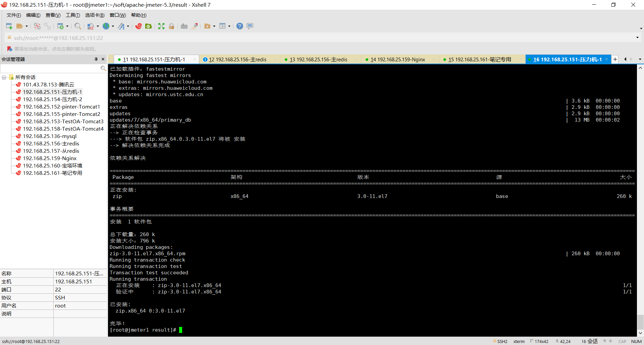This screenshot has height=345, width=644.
Task: Open dropdown next to color scheme icon
Action: [x=98, y=26]
